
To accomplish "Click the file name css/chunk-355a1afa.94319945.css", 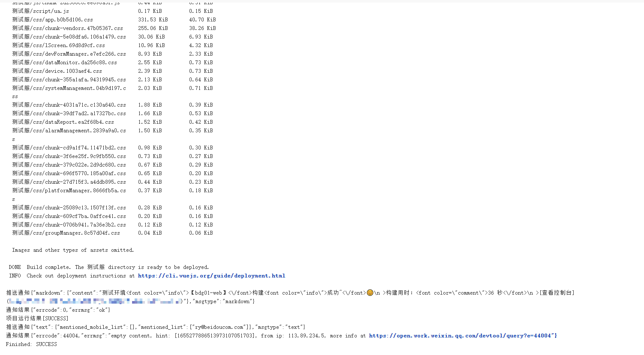I will point(69,80).
